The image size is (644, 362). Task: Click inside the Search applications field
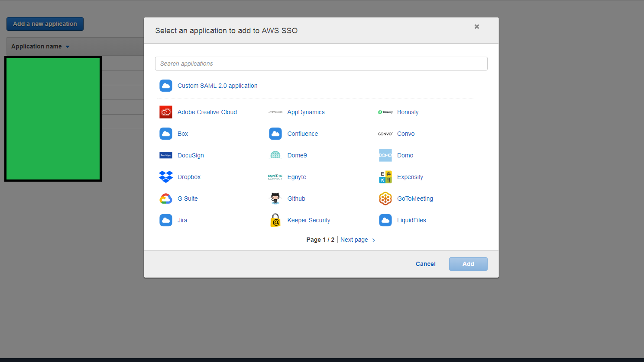point(321,63)
